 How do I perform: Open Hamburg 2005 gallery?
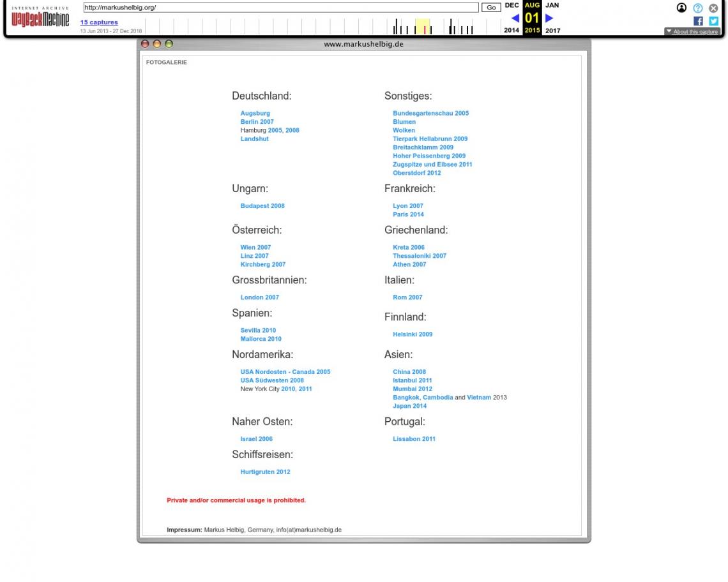pos(275,130)
